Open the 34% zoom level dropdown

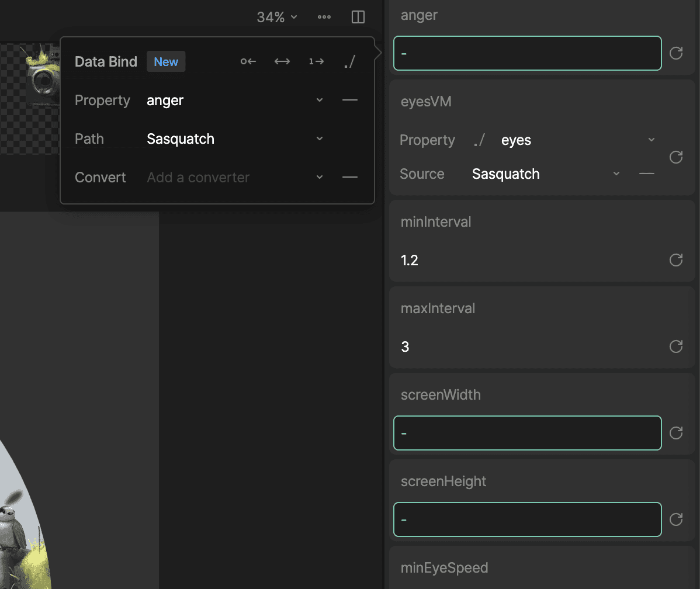tap(276, 17)
